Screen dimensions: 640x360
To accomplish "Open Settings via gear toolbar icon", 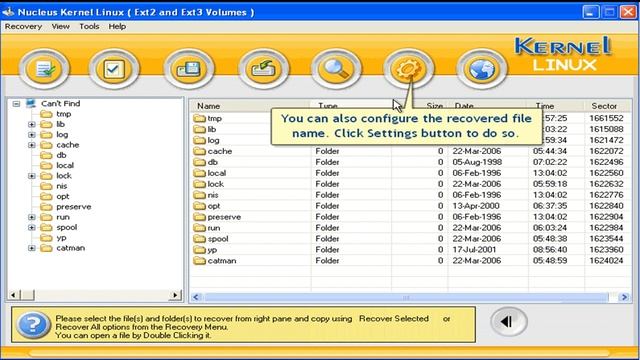I will tap(408, 69).
